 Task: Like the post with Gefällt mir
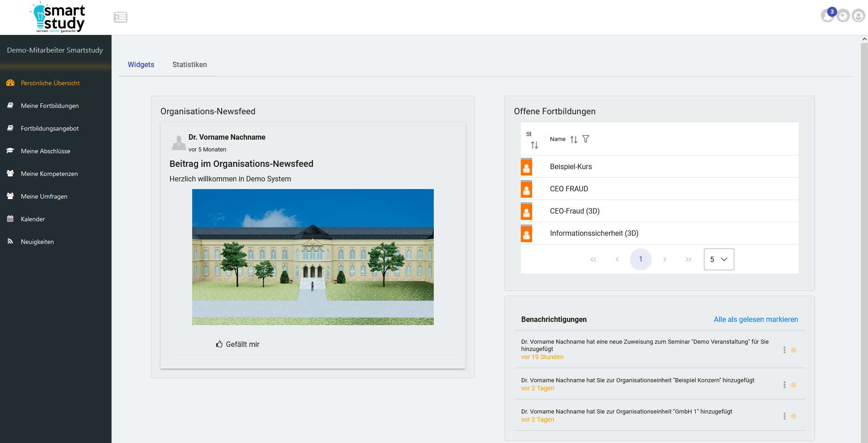click(238, 345)
